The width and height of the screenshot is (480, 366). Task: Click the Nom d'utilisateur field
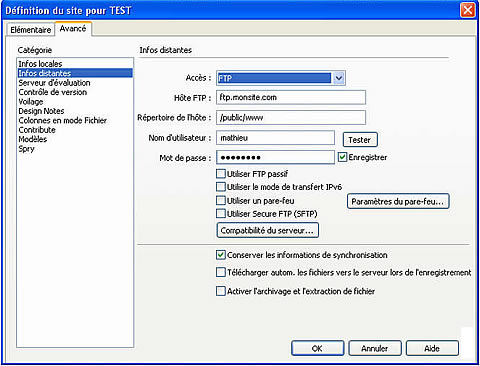(275, 138)
